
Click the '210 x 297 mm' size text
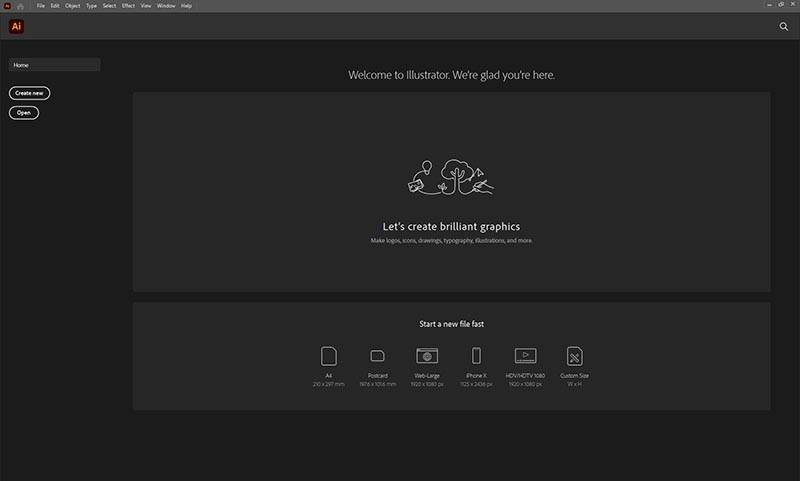pyautogui.click(x=329, y=384)
